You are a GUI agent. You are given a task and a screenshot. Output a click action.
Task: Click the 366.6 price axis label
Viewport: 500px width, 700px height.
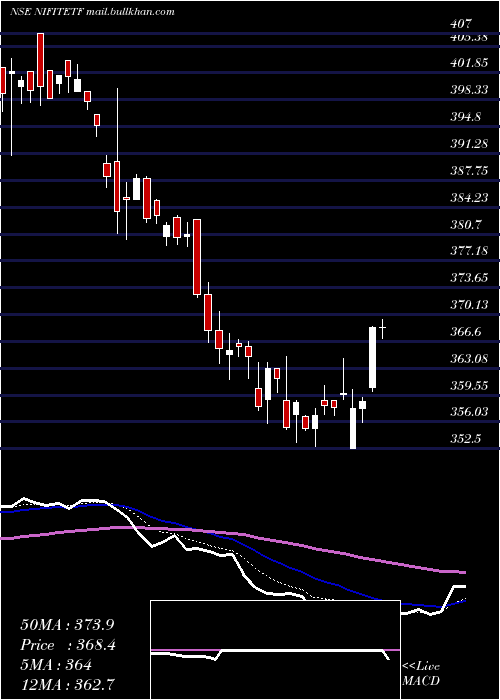click(465, 332)
